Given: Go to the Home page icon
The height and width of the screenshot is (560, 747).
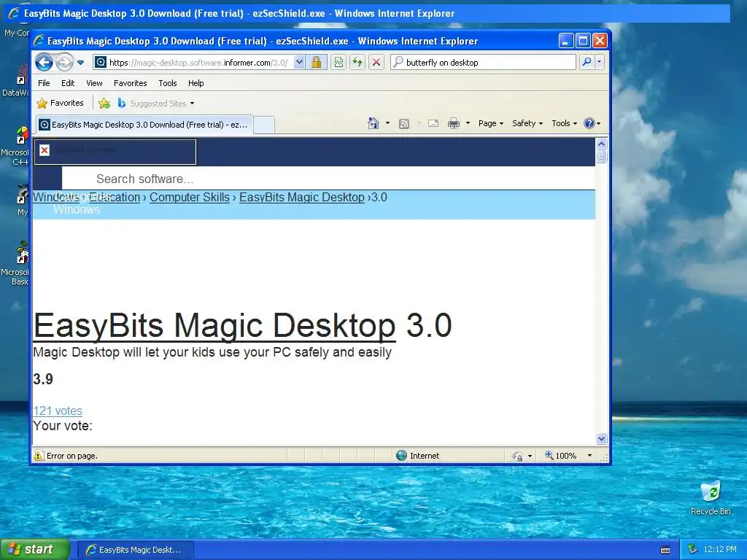Looking at the screenshot, I should pyautogui.click(x=373, y=123).
